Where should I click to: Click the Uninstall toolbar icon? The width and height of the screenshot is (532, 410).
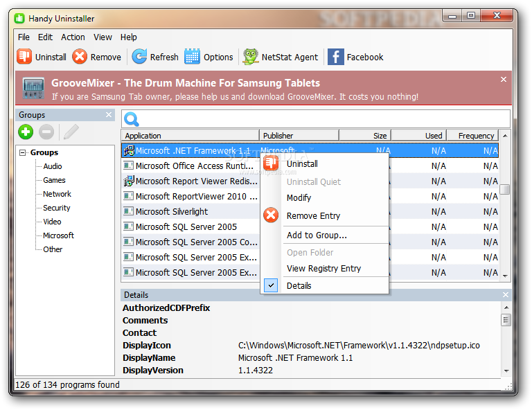coord(24,56)
